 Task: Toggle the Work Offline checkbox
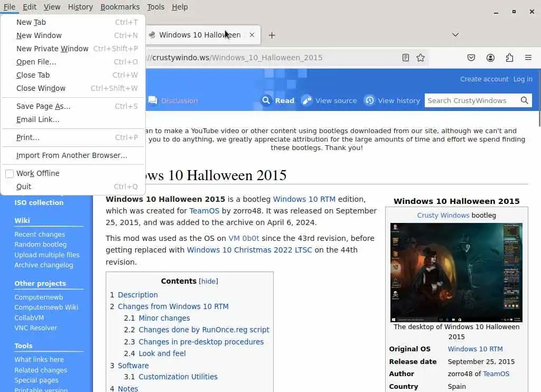click(10, 174)
